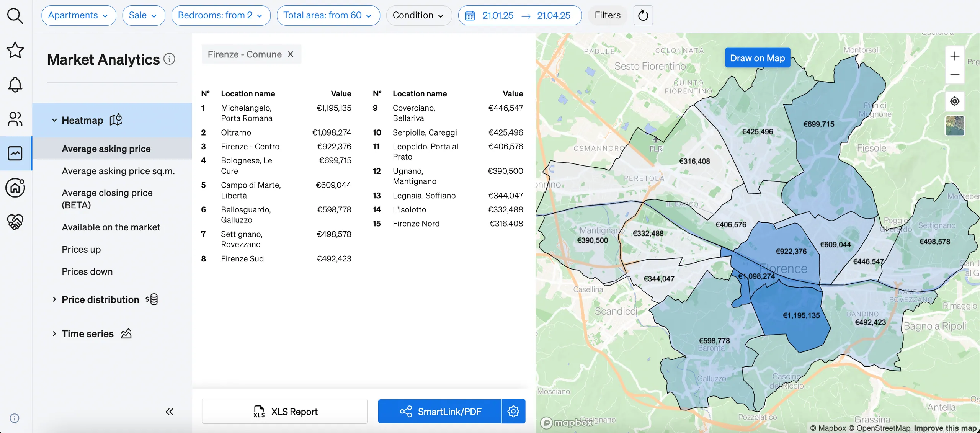980x433 pixels.
Task: Open the home valuation sidebar icon
Action: click(x=15, y=188)
